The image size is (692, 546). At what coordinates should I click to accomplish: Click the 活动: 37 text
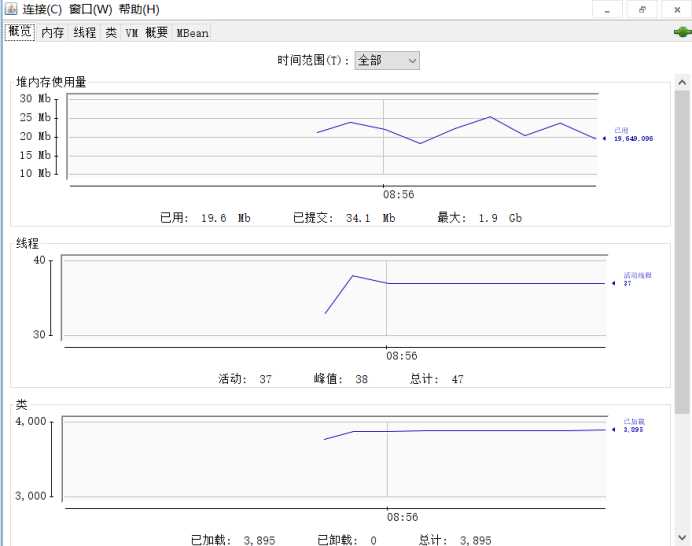point(245,379)
